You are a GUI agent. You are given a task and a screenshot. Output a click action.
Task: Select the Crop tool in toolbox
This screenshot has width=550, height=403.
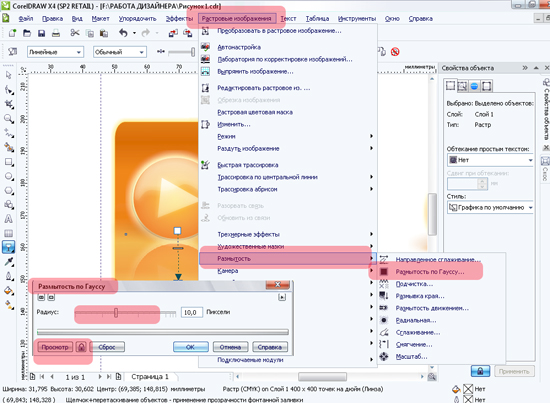[x=9, y=104]
